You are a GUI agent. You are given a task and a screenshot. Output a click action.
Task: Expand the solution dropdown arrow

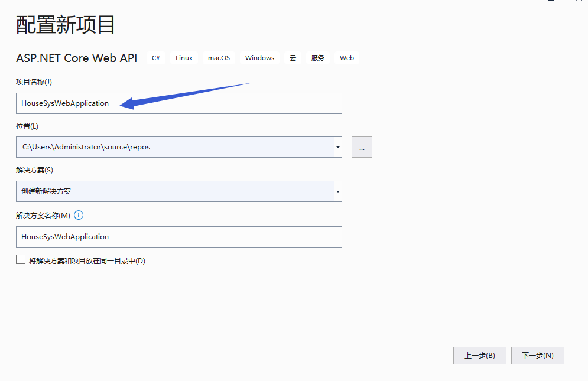coord(338,191)
